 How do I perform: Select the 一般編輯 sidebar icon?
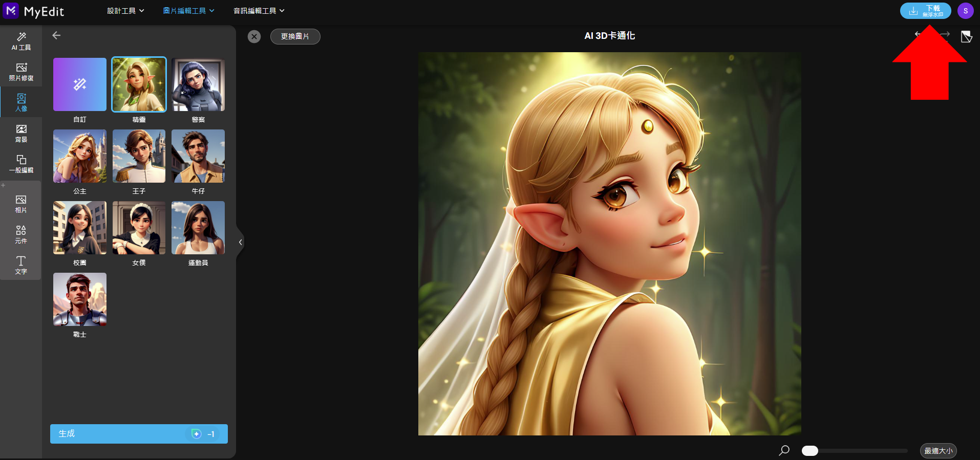click(x=21, y=164)
